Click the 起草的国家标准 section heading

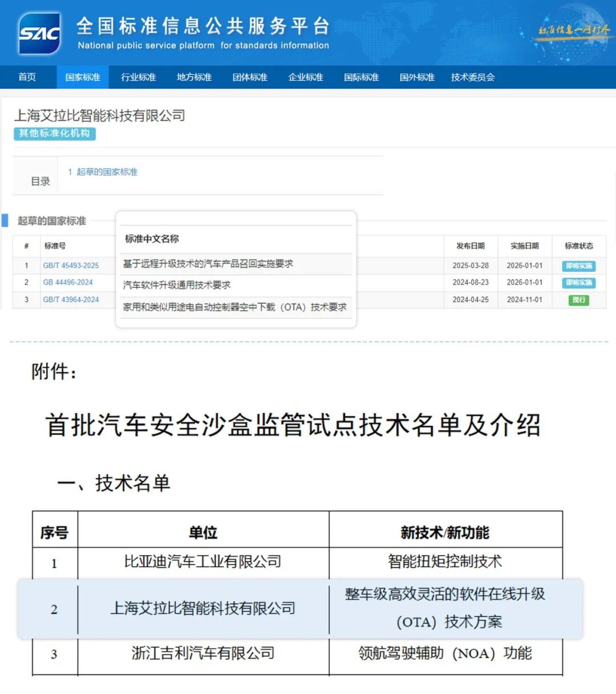pos(52,221)
